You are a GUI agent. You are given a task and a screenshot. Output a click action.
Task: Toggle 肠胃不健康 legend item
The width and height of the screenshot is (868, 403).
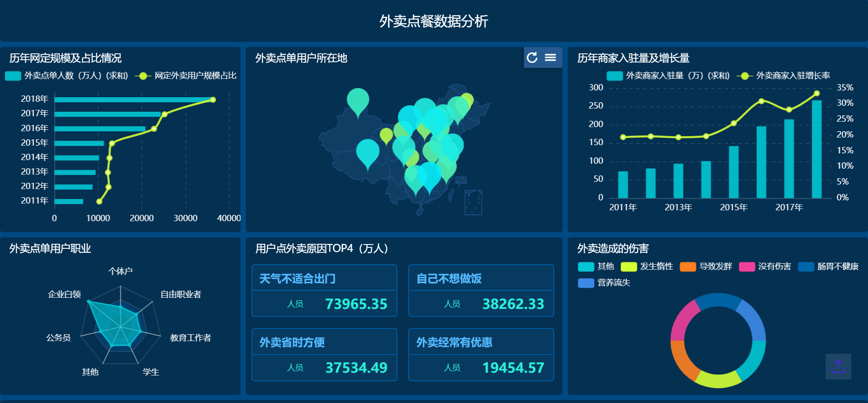828,266
